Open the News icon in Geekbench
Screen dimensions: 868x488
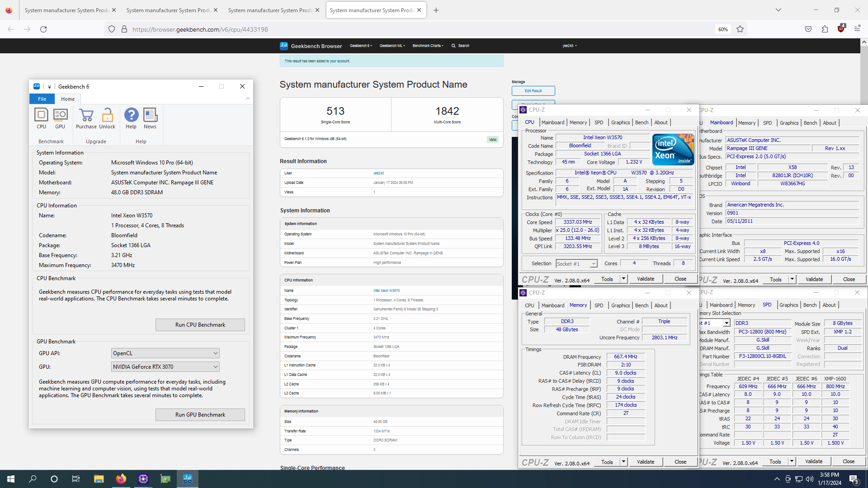pos(150,118)
